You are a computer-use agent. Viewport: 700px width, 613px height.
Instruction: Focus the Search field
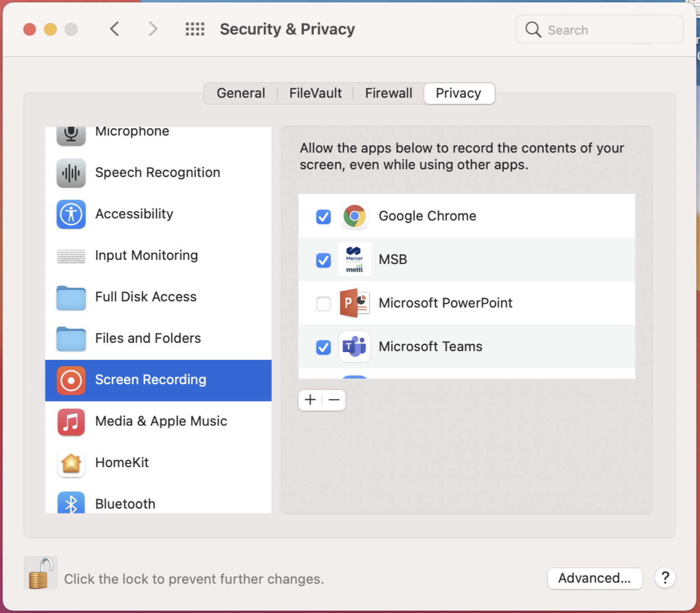click(600, 30)
